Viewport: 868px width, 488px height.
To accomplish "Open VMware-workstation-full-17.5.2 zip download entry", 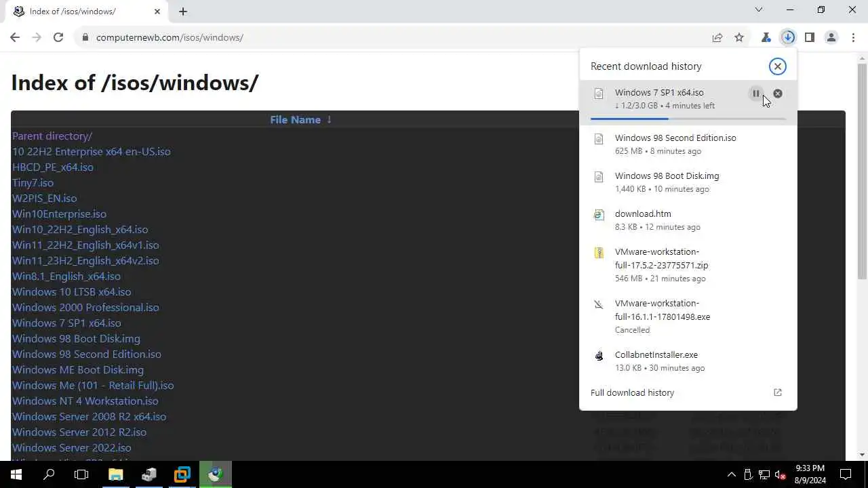I will [688, 265].
